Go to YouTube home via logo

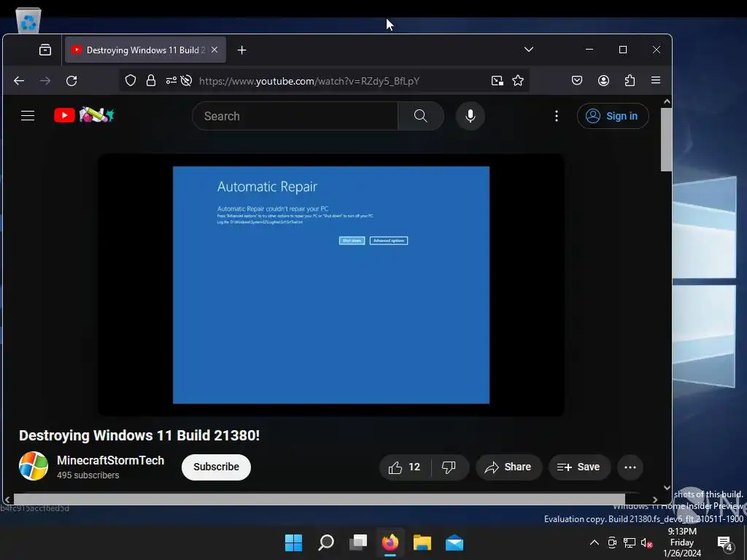(84, 115)
